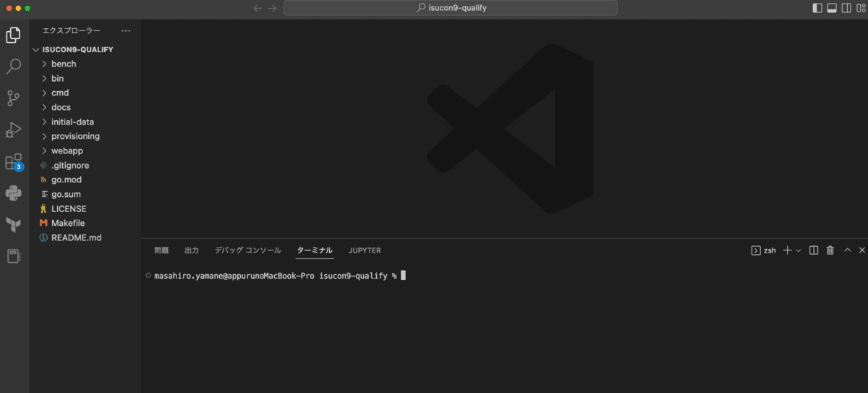
Task: Go back using the left arrow
Action: coord(258,8)
